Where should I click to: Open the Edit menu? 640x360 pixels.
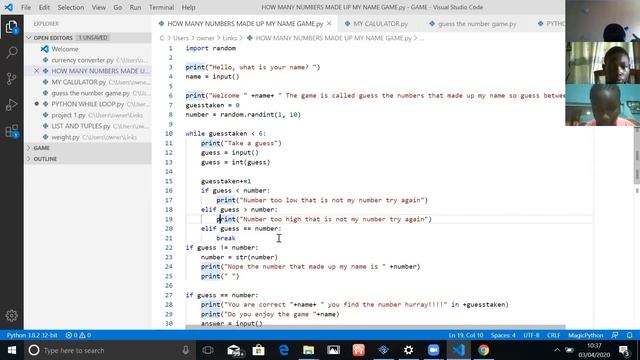tap(44, 7)
